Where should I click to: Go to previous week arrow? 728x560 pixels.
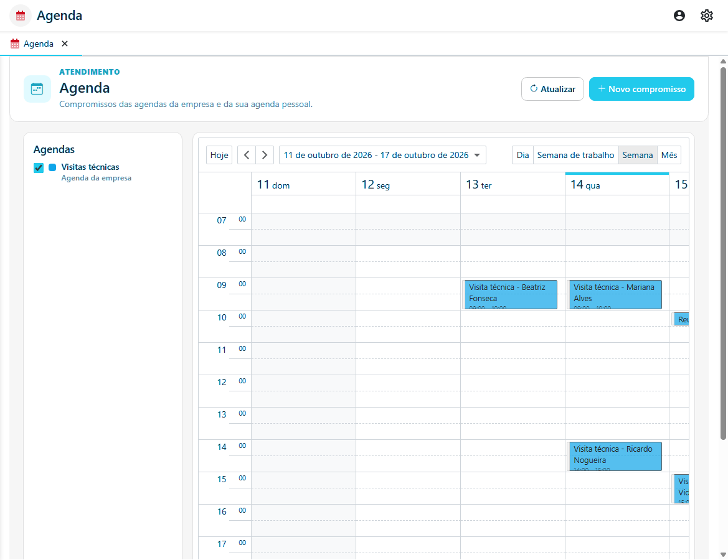[x=247, y=155]
